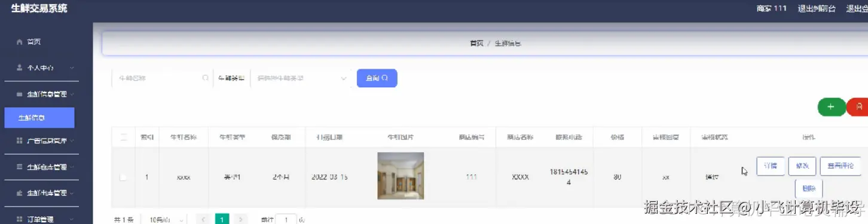868x224 pixels.
Task: Expand the 广告信息管理 sidebar menu
Action: [x=72, y=141]
